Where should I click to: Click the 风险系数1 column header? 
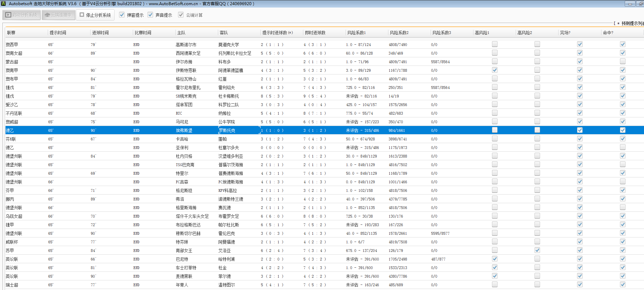[356, 33]
